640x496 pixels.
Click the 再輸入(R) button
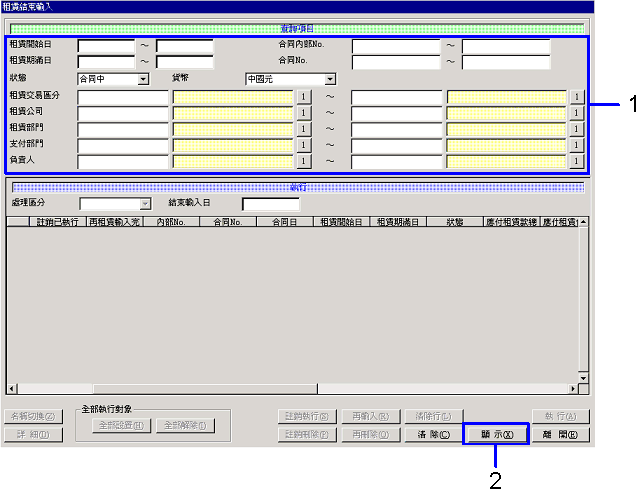point(371,416)
